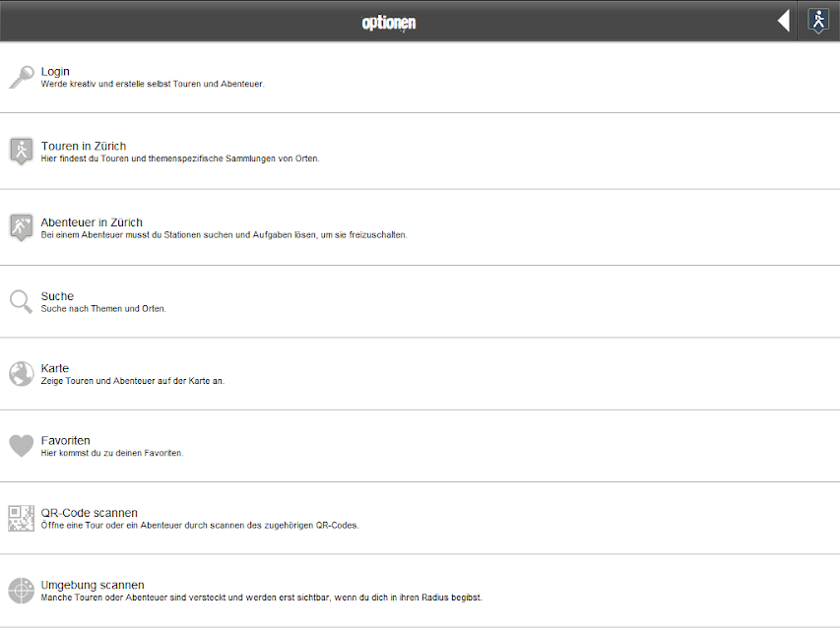Click the optionen header title
The width and height of the screenshot is (840, 630).
(x=389, y=23)
